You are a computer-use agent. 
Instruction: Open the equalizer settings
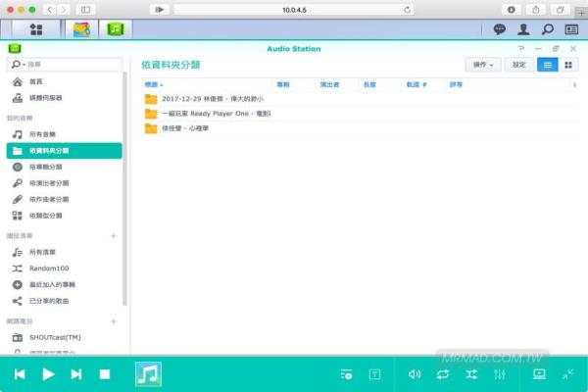click(x=500, y=374)
